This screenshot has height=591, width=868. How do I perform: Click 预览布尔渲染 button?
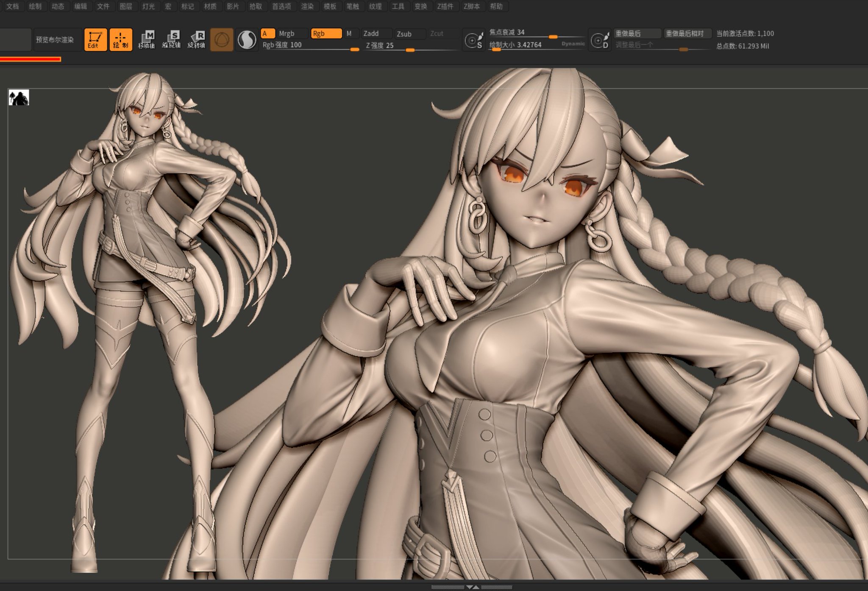click(55, 40)
